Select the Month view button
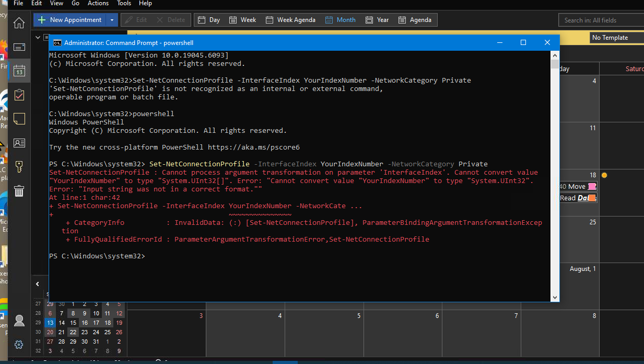 pyautogui.click(x=340, y=20)
